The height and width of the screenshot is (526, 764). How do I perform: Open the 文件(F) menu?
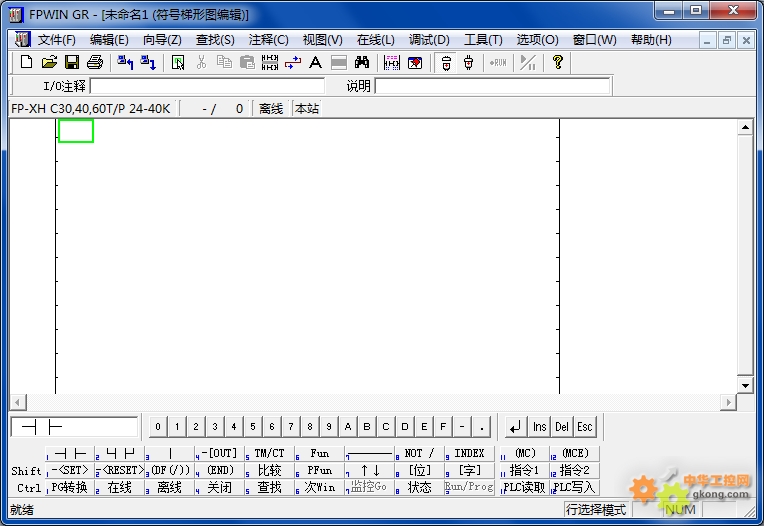(x=57, y=39)
